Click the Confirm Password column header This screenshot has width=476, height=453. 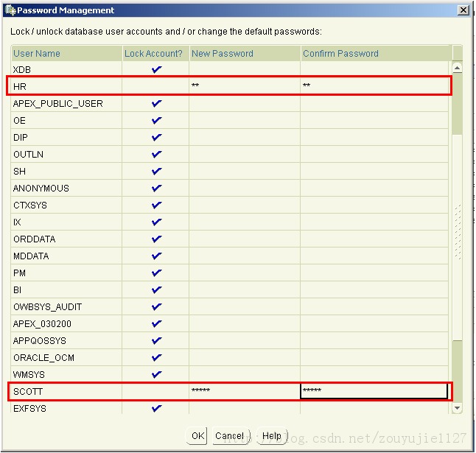click(376, 53)
